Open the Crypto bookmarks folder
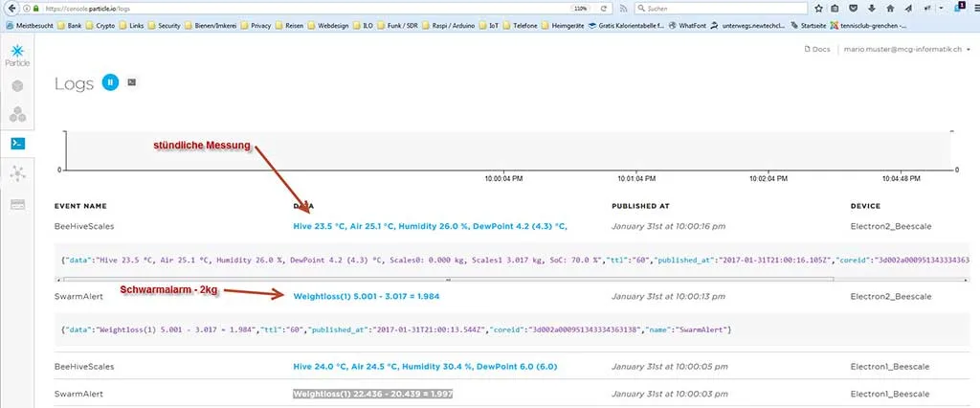This screenshot has width=980, height=408. coord(100,26)
